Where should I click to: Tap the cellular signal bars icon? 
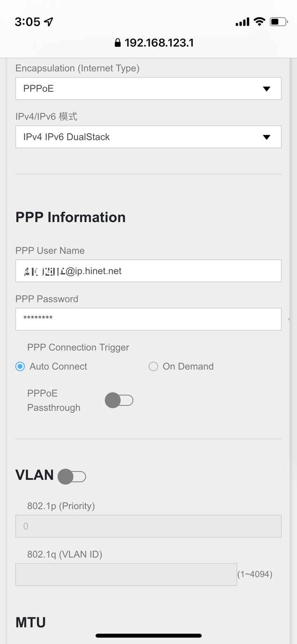click(243, 22)
